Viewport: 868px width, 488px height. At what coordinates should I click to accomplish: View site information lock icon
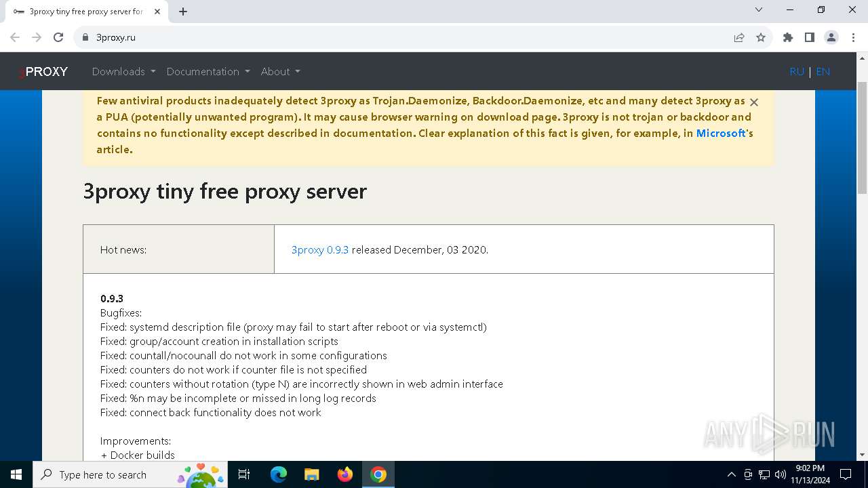click(x=85, y=37)
